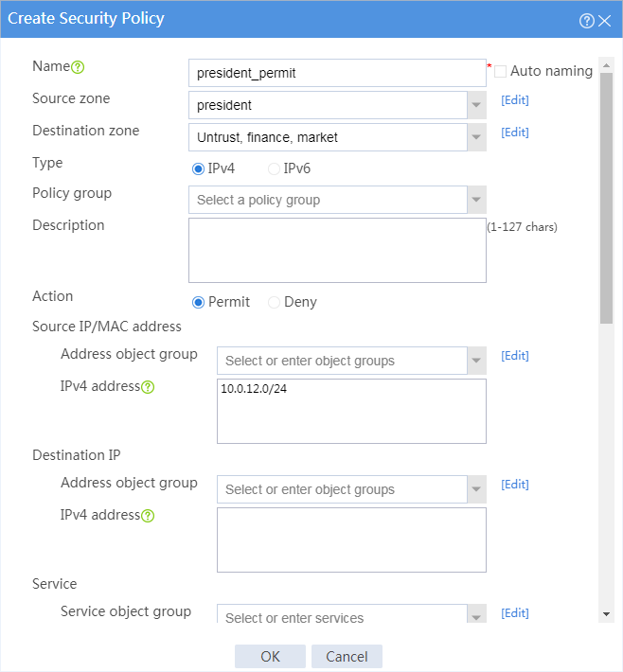Expand the Source zone dropdown

tap(476, 105)
